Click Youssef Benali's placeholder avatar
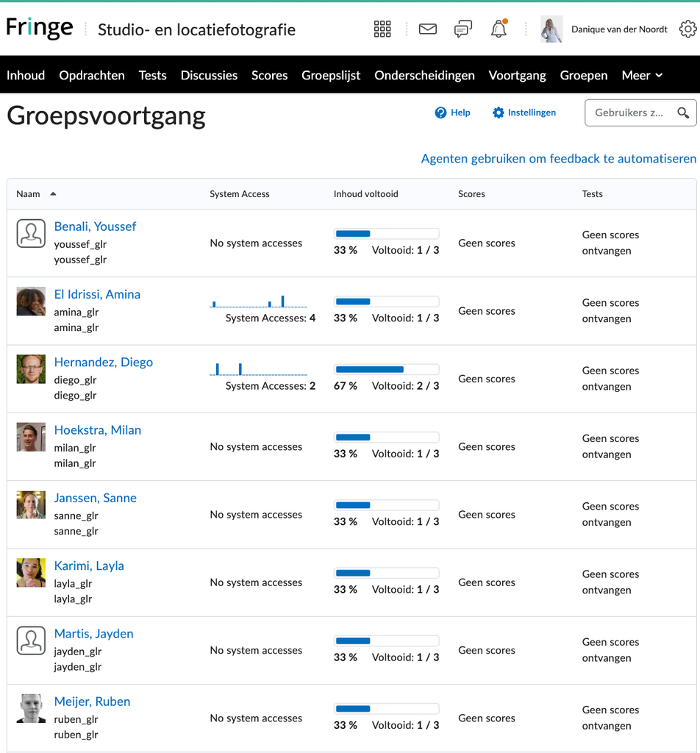700x753 pixels. click(x=31, y=234)
